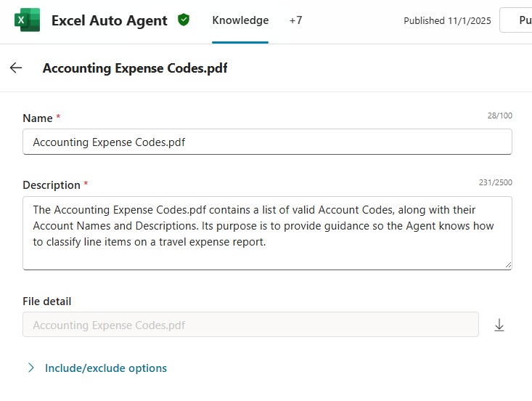The height and width of the screenshot is (401, 532).
Task: Click the 231/2500 character counter
Action: pos(495,182)
